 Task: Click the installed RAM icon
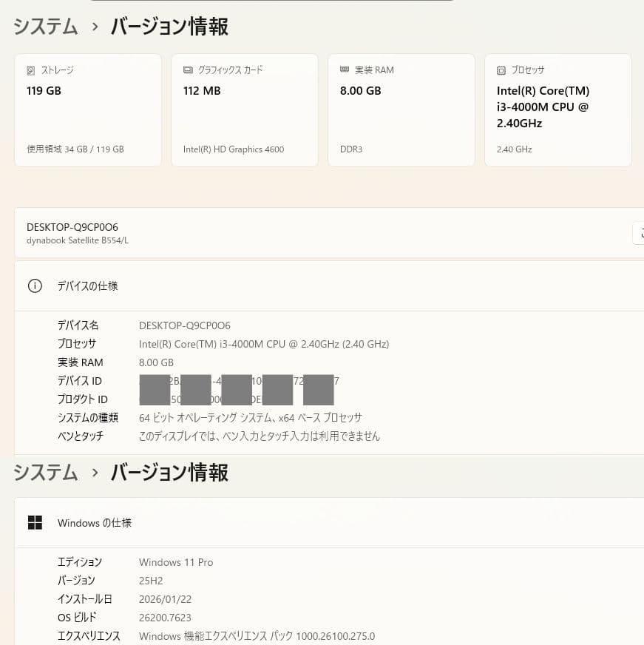pyautogui.click(x=345, y=70)
